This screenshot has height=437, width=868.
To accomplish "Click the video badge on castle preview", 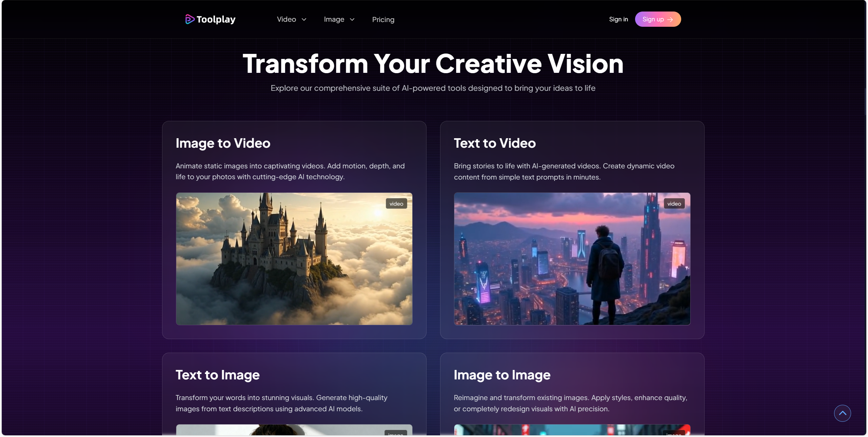I will pyautogui.click(x=396, y=204).
